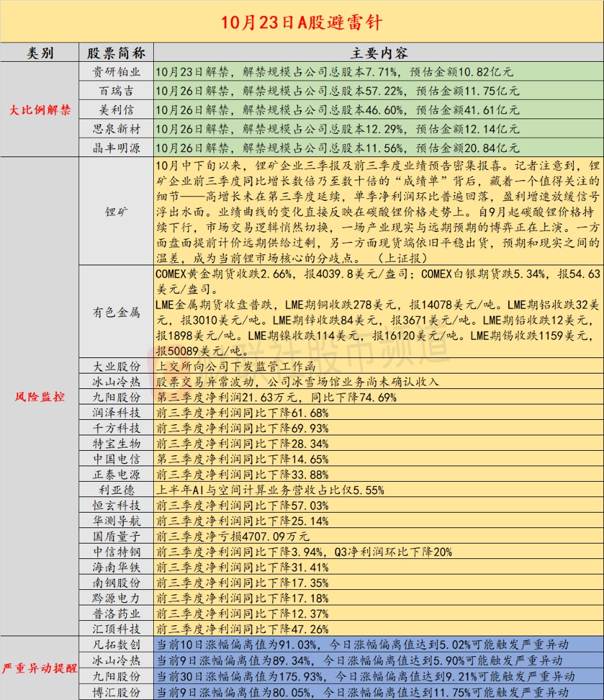
Task: Select the stock name "普洛药业"
Action: click(x=116, y=614)
